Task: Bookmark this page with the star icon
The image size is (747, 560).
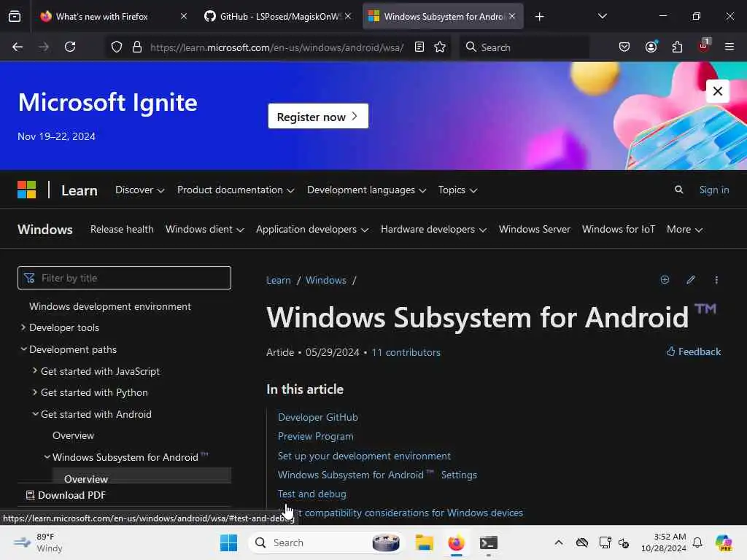Action: pyautogui.click(x=440, y=47)
